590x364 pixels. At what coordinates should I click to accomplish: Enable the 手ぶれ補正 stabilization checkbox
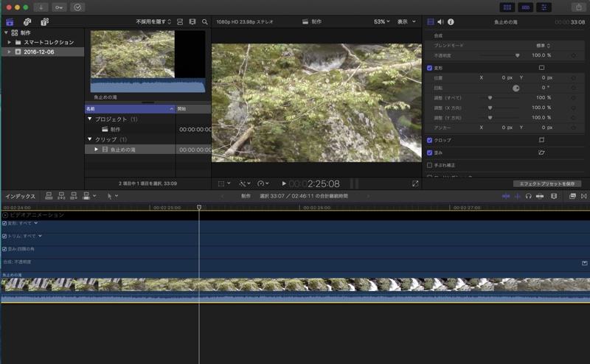(430, 165)
